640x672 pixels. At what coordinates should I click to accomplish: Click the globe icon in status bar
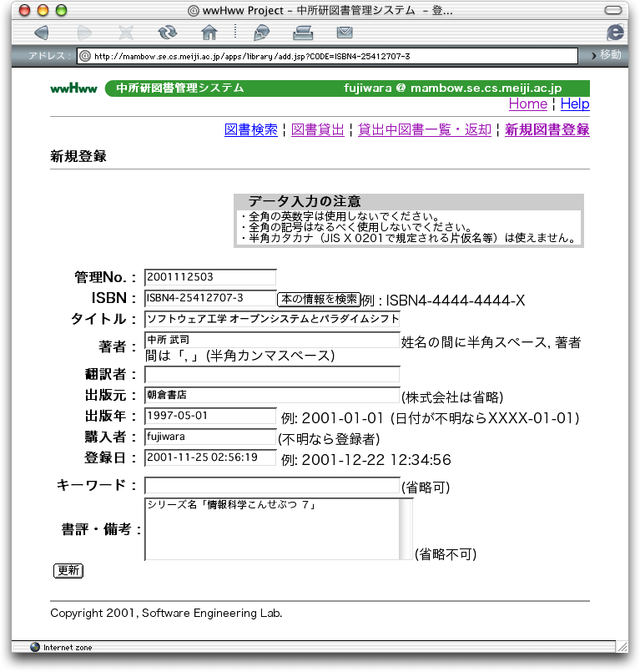coord(35,647)
